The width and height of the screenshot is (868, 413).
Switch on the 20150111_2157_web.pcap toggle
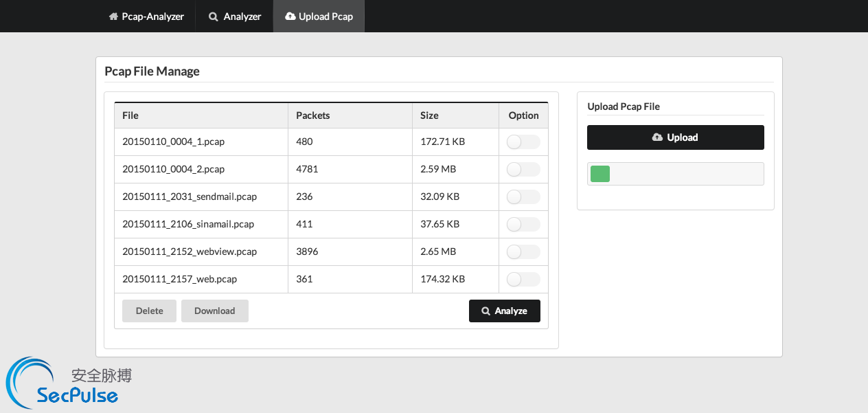tap(523, 280)
